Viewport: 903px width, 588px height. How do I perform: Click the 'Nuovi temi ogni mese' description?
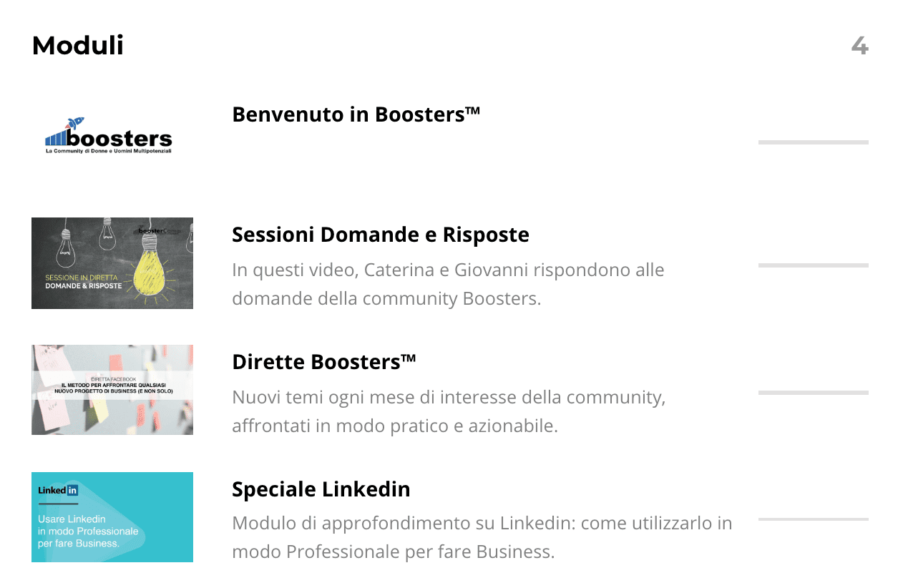(449, 411)
